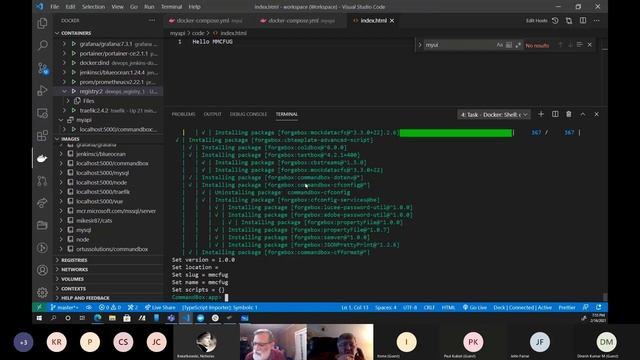Image resolution: width=640 pixels, height=360 pixels.
Task: Open the Selection menu
Action: tap(93, 7)
